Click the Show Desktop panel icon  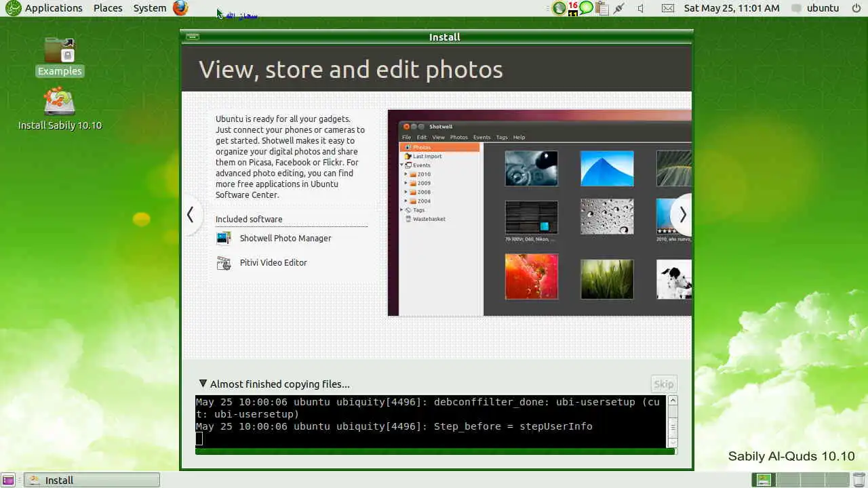pos(8,480)
